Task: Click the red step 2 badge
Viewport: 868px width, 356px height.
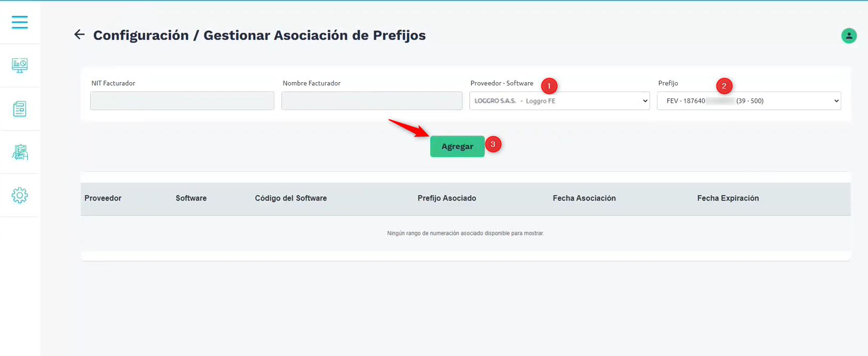Action: point(724,86)
